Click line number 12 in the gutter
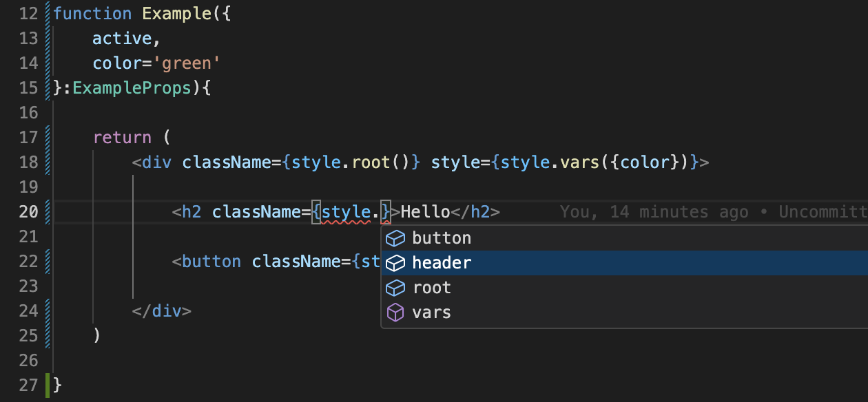The height and width of the screenshot is (402, 868). (28, 14)
